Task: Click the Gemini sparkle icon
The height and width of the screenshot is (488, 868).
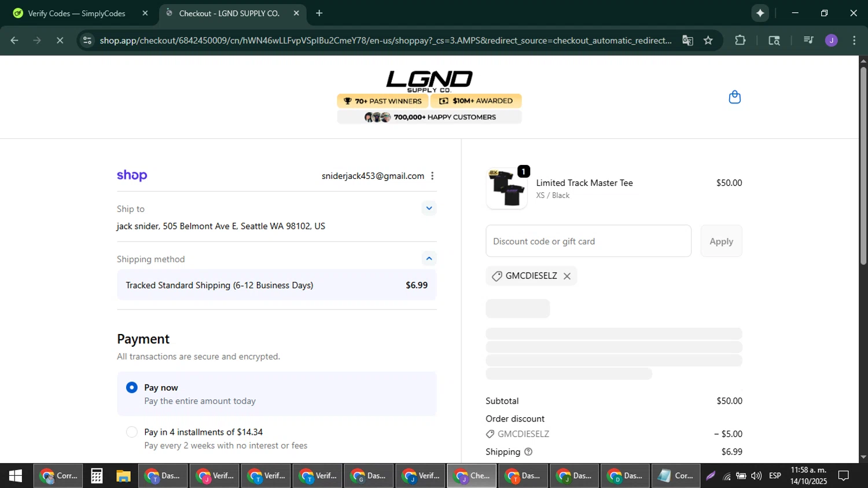Action: click(x=760, y=13)
